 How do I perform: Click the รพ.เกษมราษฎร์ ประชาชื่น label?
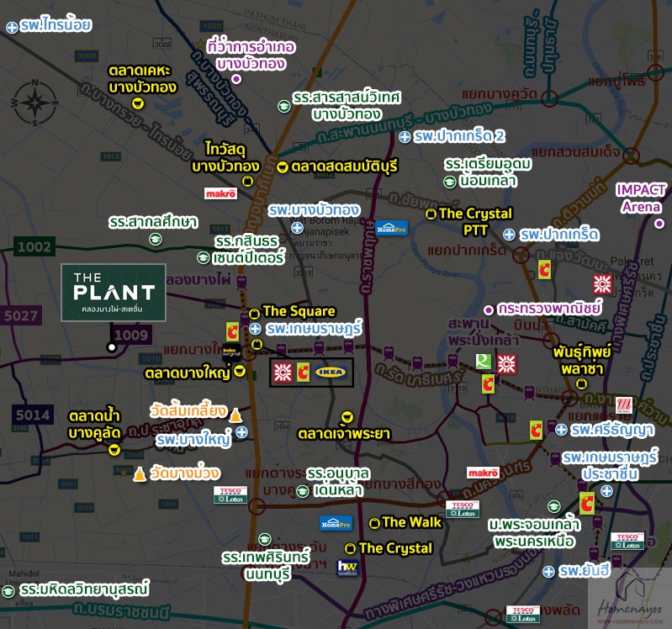point(611,465)
